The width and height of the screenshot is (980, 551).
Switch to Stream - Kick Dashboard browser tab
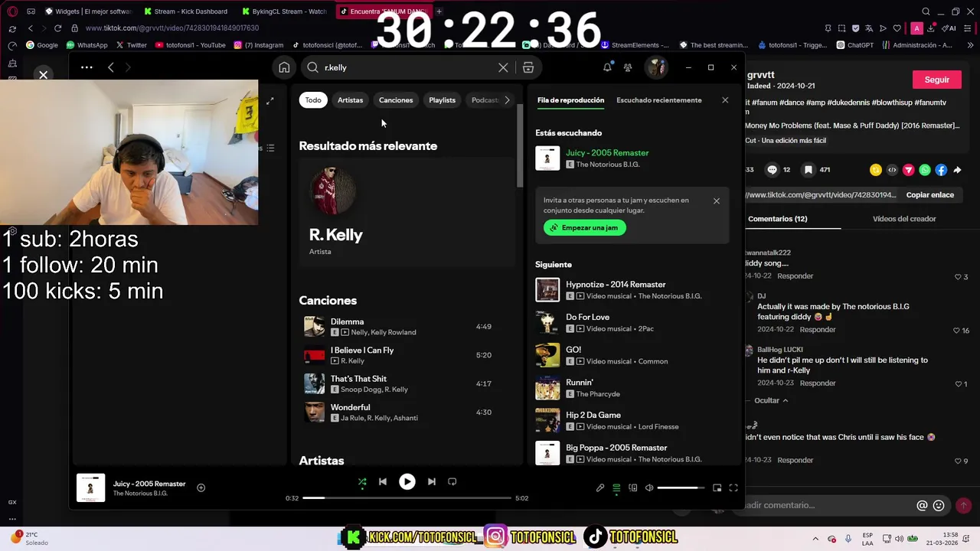click(185, 11)
